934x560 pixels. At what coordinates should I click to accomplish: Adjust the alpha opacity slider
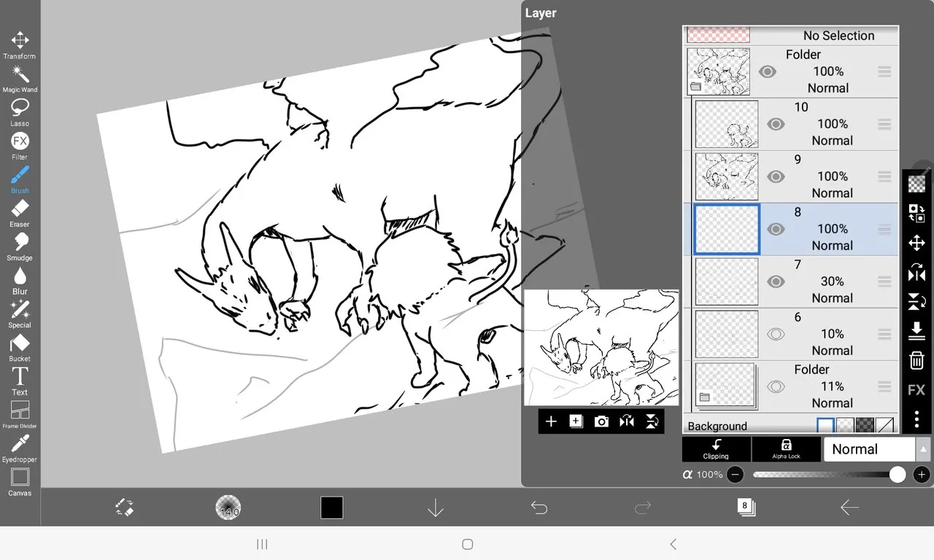(x=829, y=475)
